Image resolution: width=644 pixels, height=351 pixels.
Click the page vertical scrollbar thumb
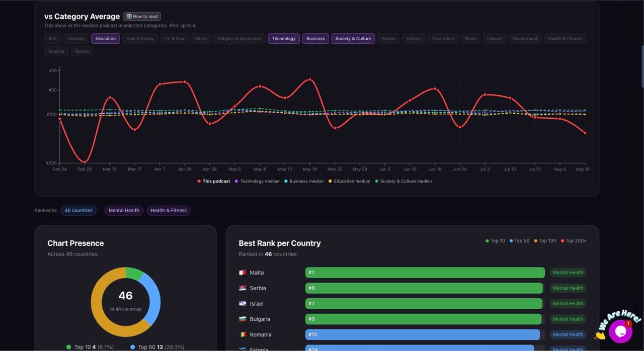point(642,66)
